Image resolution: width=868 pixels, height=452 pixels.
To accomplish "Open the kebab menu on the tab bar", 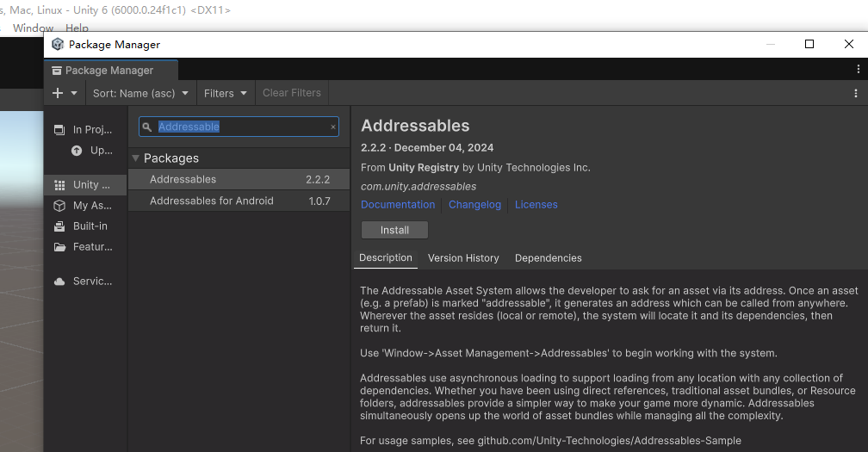I will coord(858,69).
